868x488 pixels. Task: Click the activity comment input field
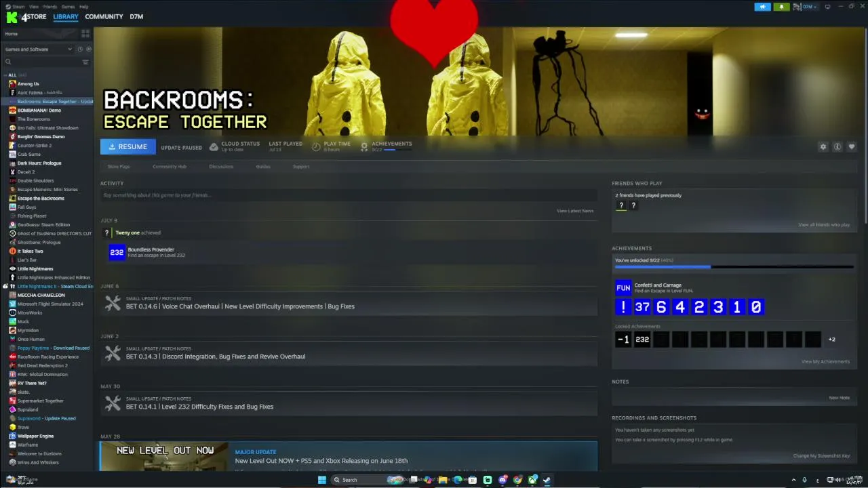(x=349, y=195)
